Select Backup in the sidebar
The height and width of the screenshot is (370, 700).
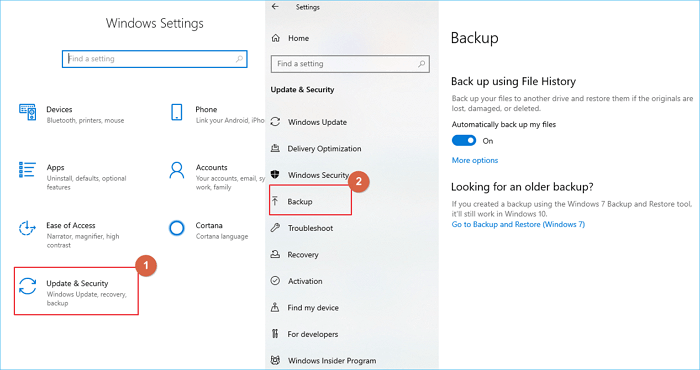300,201
